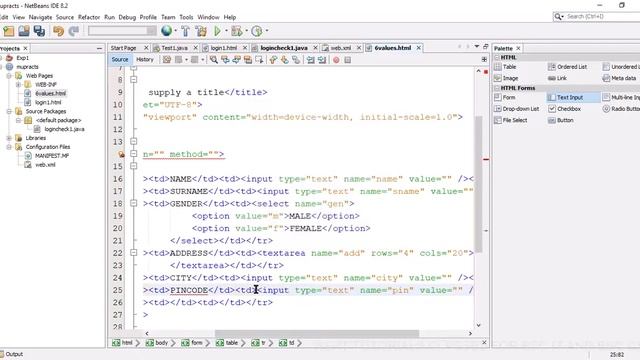Select File Select palette item
Screen dimensions: 640x360
(511, 120)
